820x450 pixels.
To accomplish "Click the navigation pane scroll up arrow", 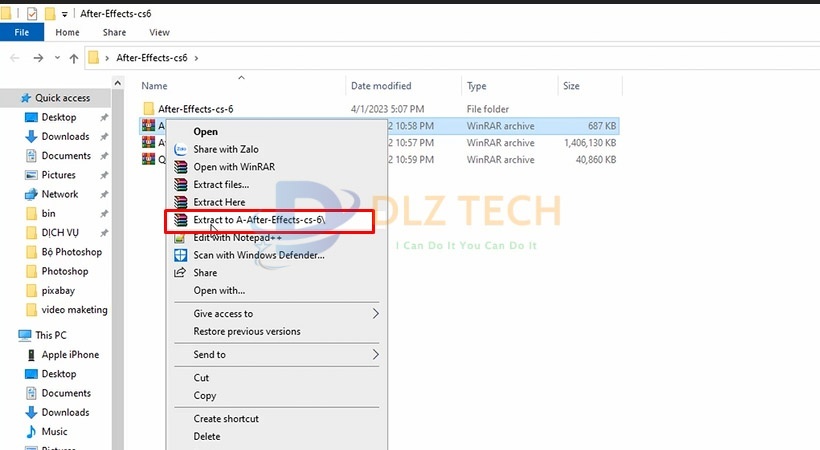I will click(x=118, y=83).
